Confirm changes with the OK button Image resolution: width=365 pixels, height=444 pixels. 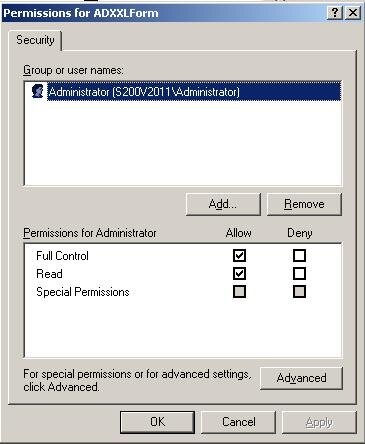pos(157,422)
